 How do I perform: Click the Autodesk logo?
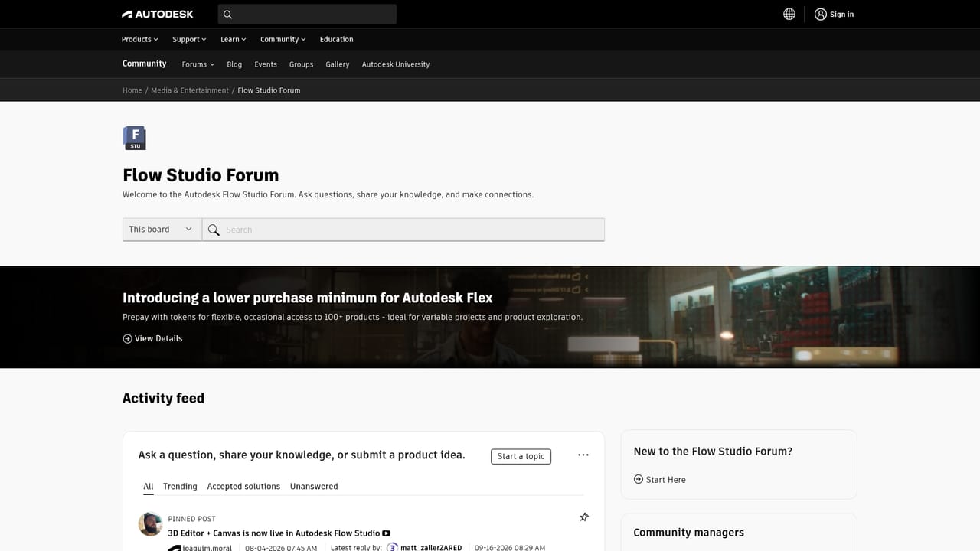[x=158, y=14]
